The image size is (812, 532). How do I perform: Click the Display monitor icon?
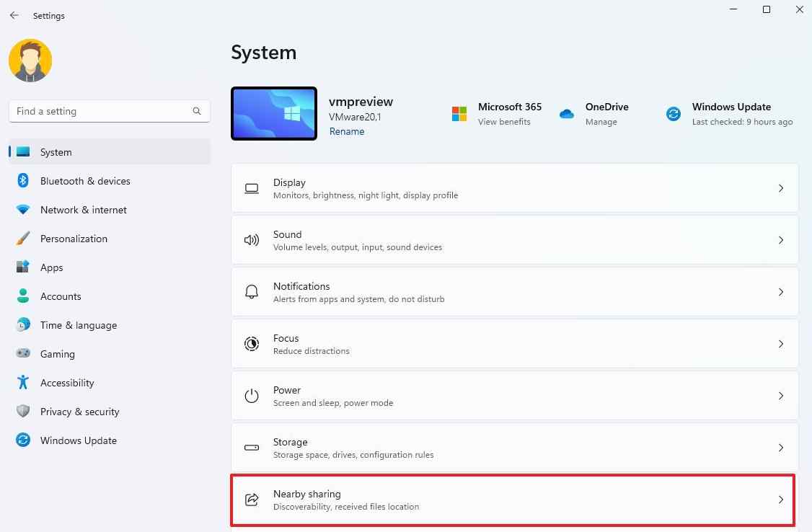[252, 188]
